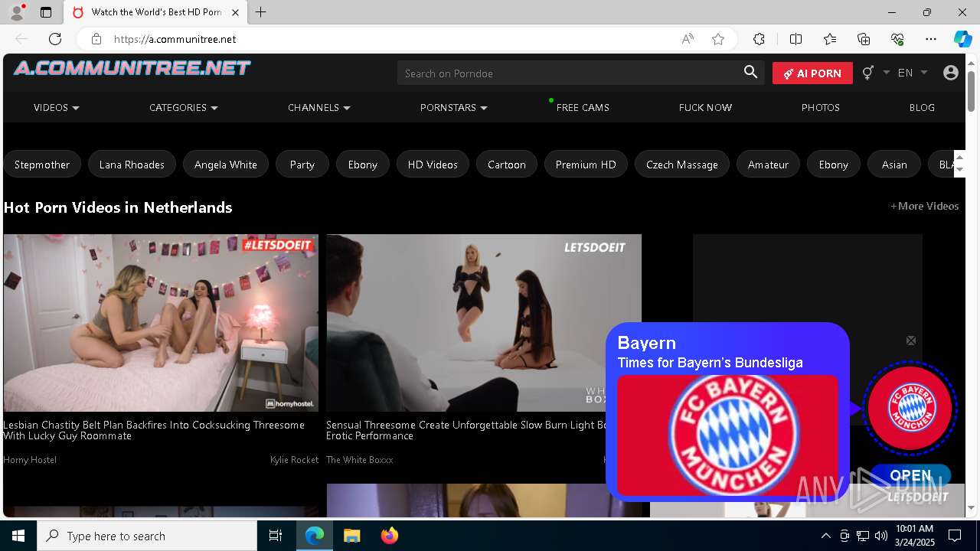Select the Asian tag chip
Image resolution: width=980 pixels, height=551 pixels.
click(x=894, y=165)
